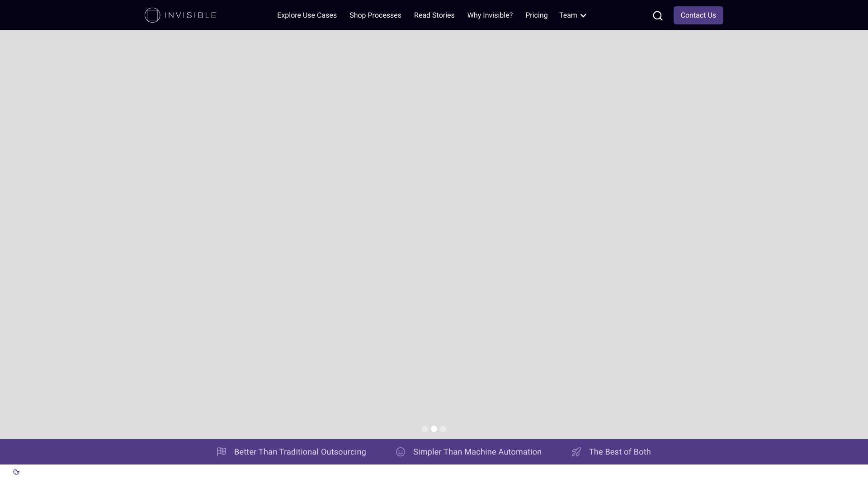Open Read Stories page

click(x=434, y=15)
